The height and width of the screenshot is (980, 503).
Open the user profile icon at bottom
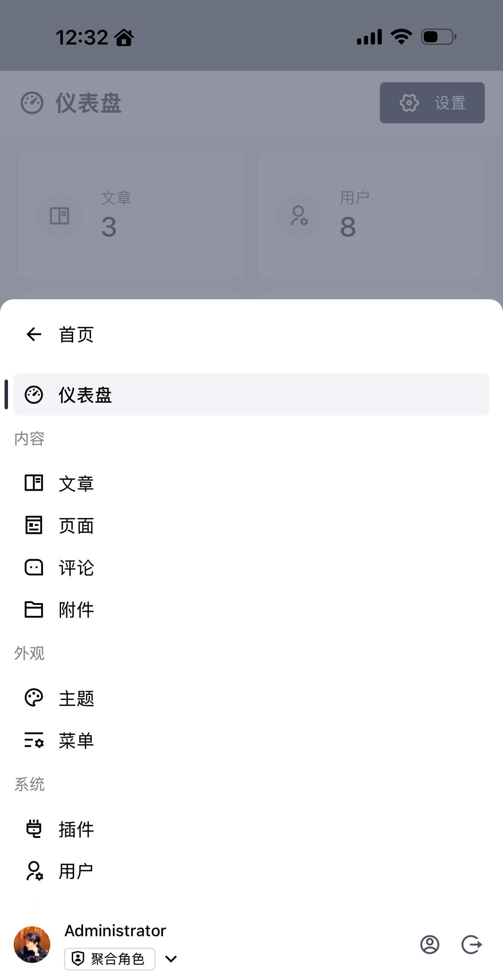(x=429, y=945)
